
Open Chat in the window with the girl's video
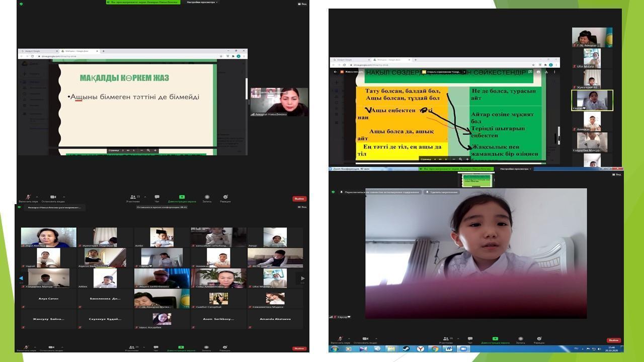click(470, 339)
